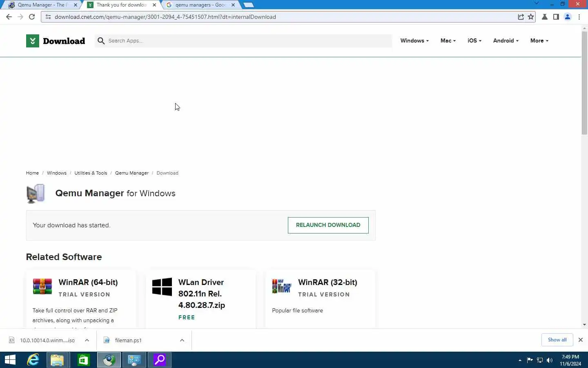This screenshot has width=588, height=368.
Task: Open the Action Center flag icon
Action: (530, 360)
